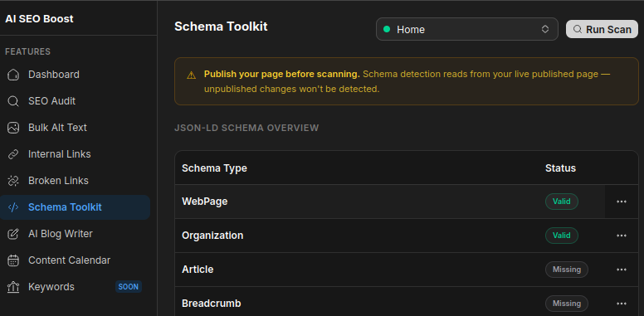The image size is (644, 316).
Task: Click the Valid status badge for WebPage
Action: [562, 202]
